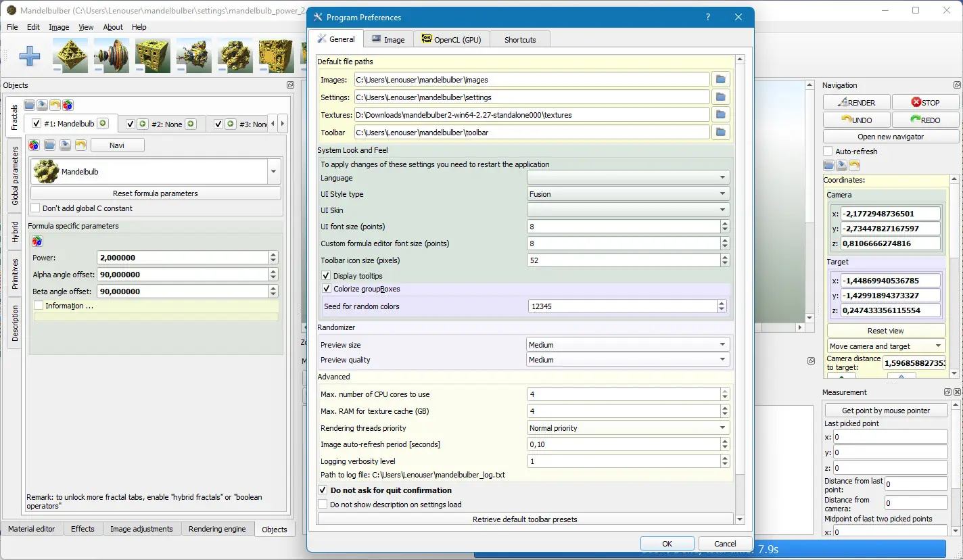963x560 pixels.
Task: Click the green left arrow before #2: None
Action: click(142, 124)
